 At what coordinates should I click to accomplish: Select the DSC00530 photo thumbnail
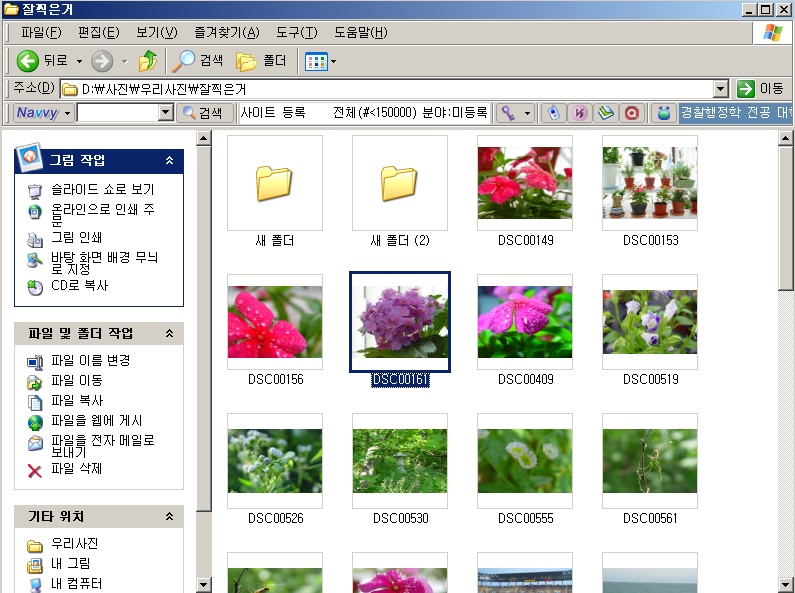pos(400,461)
